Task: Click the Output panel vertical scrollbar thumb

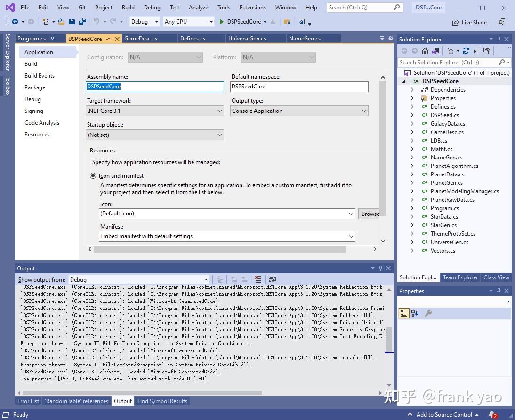Action: tap(389, 339)
